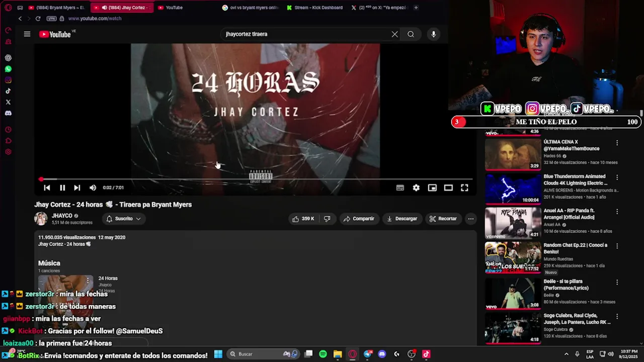Seek along the video progress bar
Screen dimensions: 644x362
click(x=256, y=179)
